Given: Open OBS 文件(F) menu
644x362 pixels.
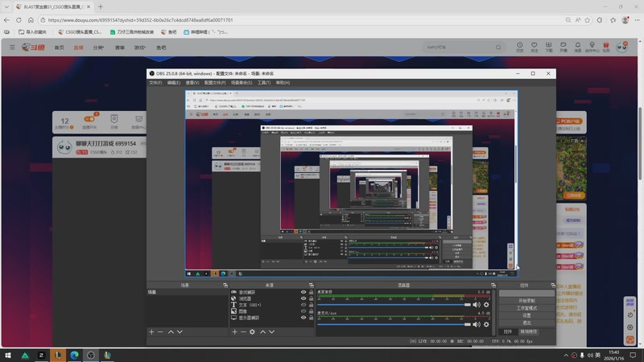Looking at the screenshot, I should point(155,83).
